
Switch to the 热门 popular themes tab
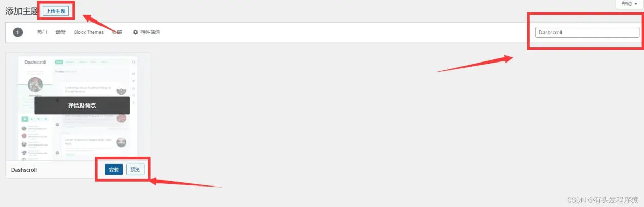pyautogui.click(x=42, y=32)
